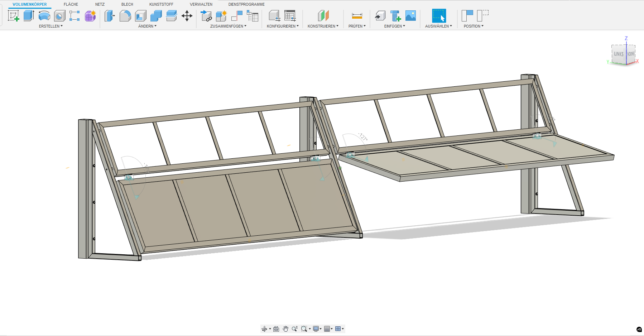Select the Create Sketch tool
The height and width of the screenshot is (336, 644).
[14, 16]
